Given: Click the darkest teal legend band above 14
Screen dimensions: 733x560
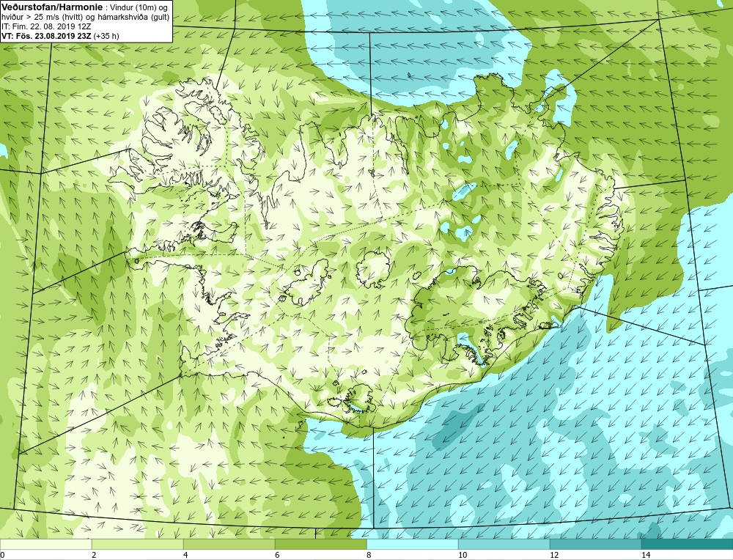Looking at the screenshot, I should [688, 544].
